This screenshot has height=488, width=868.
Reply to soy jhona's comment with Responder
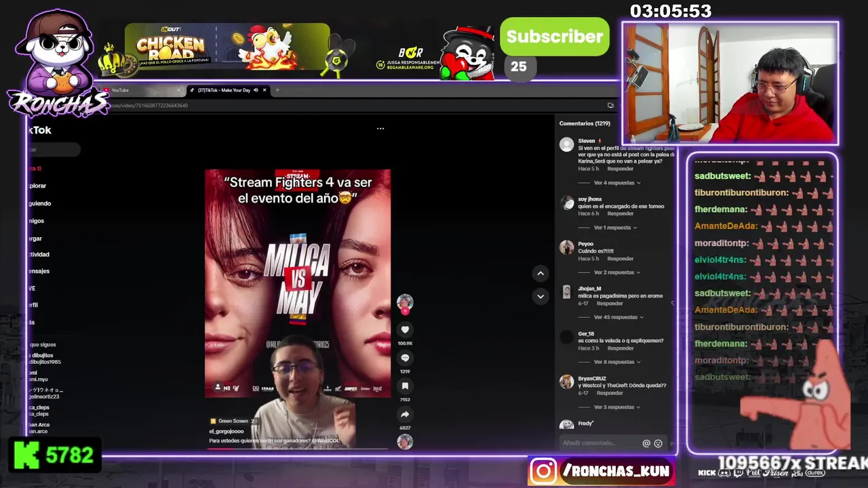[x=620, y=213]
